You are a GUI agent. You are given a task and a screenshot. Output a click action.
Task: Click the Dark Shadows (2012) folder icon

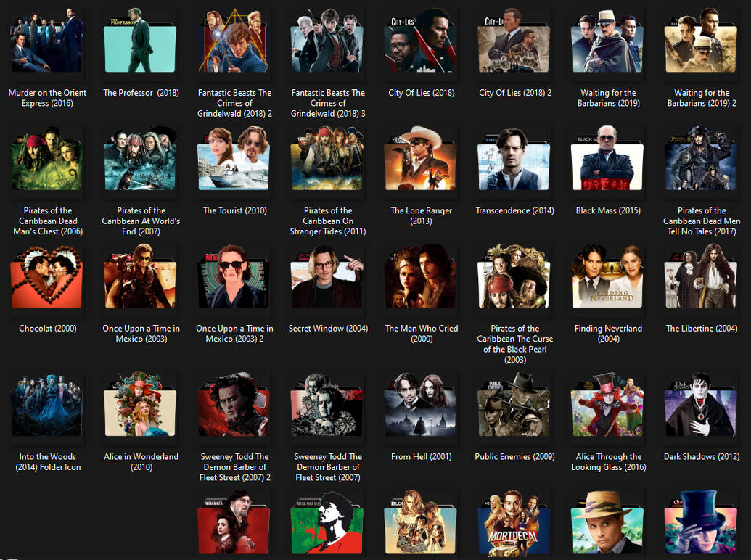700,405
